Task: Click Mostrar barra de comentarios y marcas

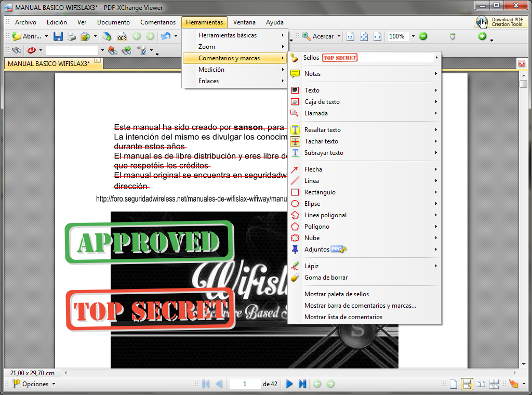Action: click(364, 306)
